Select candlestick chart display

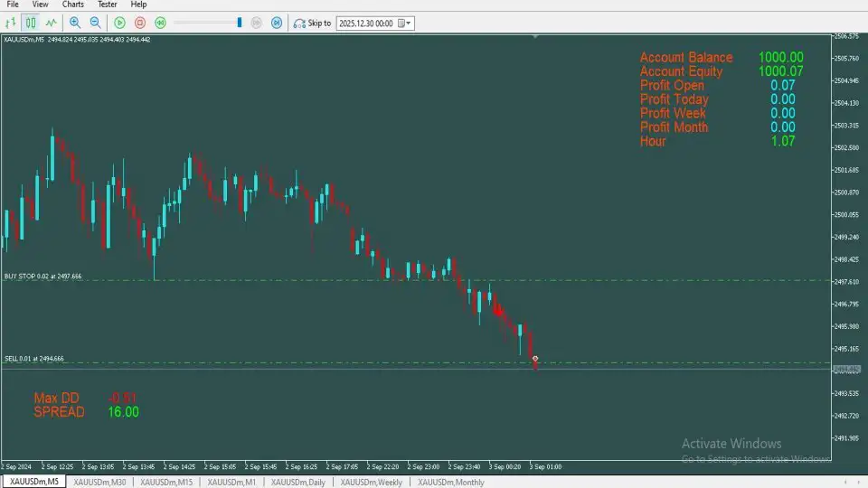coord(32,23)
